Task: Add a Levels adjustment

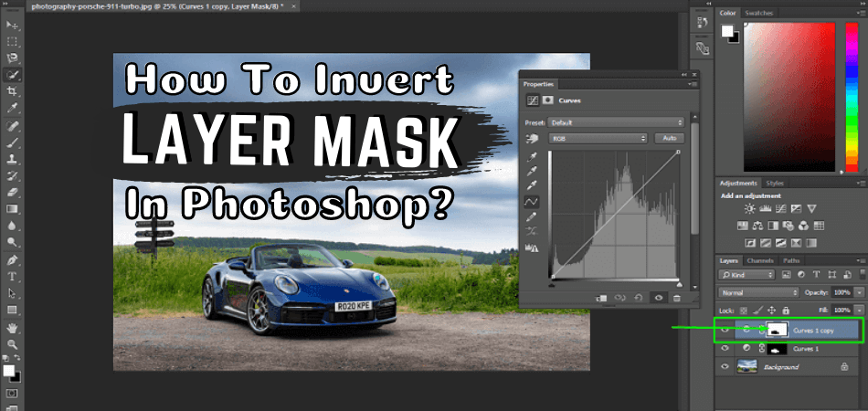Action: click(x=766, y=209)
